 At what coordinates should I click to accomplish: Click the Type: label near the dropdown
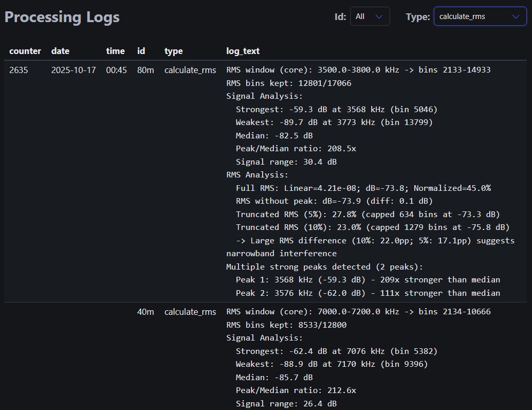pyautogui.click(x=417, y=16)
